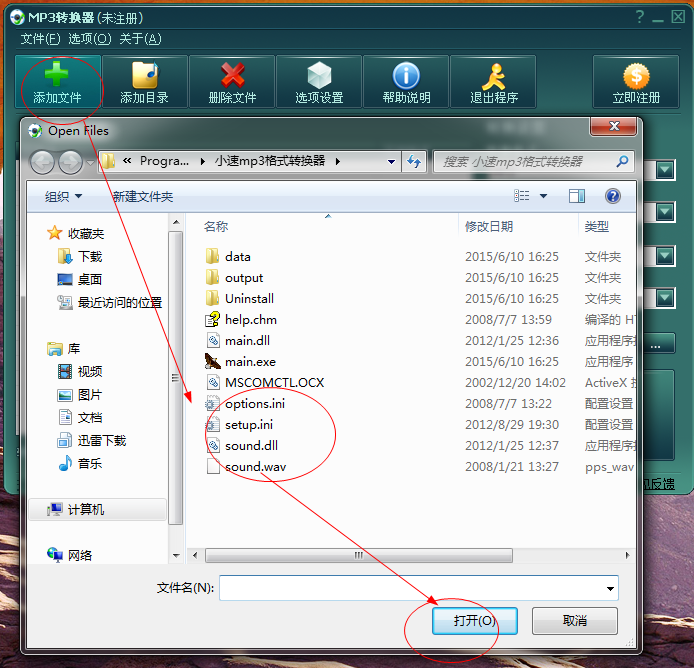This screenshot has height=668, width=694.
Task: Select Pictures (图片) library
Action: click(80, 394)
